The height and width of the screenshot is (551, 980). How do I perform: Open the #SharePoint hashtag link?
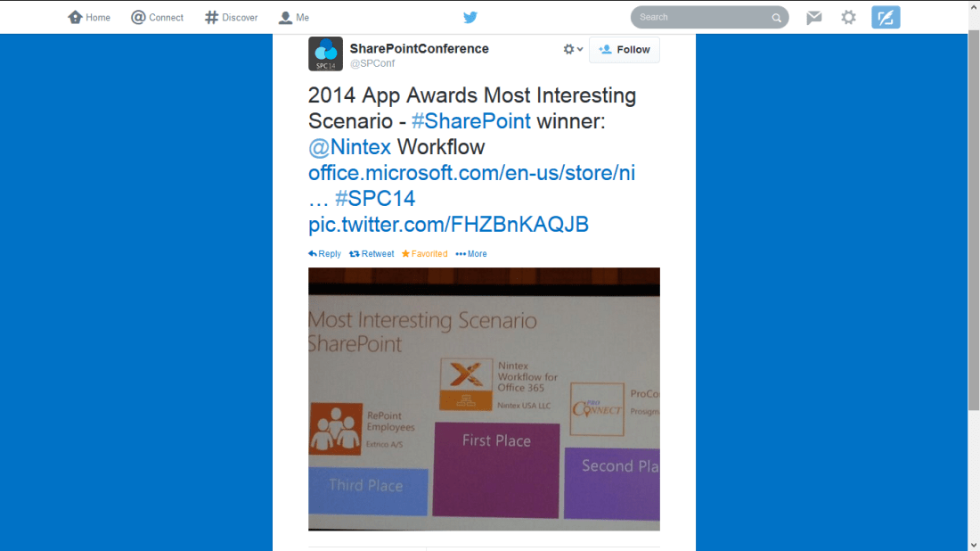470,121
